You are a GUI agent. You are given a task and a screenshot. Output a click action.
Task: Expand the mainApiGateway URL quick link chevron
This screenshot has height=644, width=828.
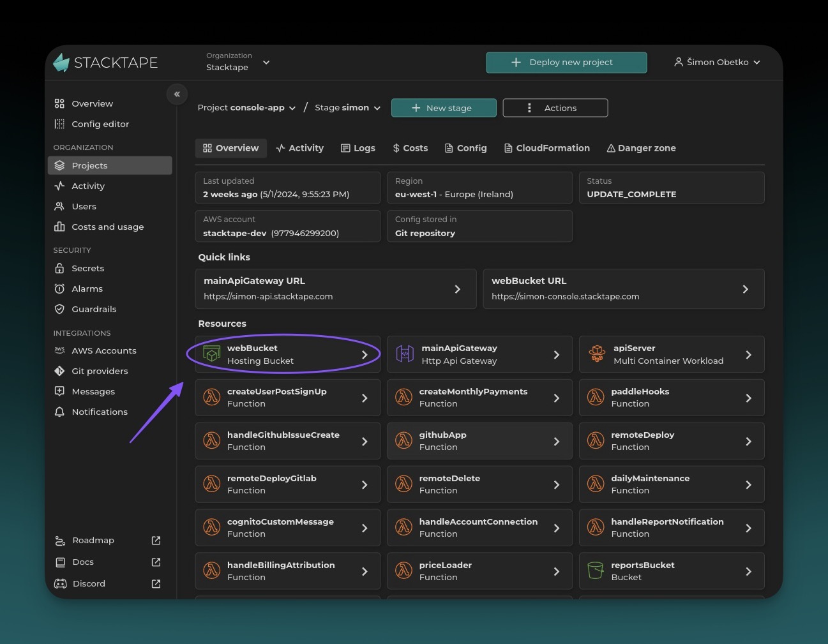(x=457, y=289)
